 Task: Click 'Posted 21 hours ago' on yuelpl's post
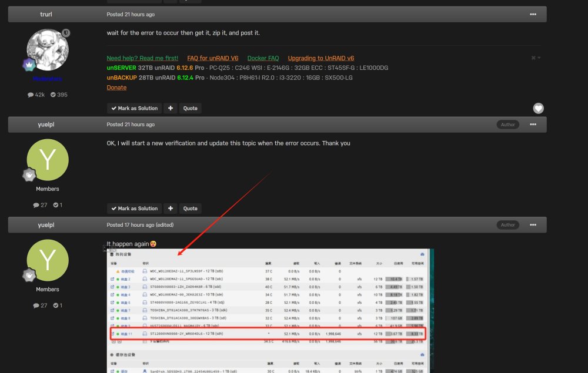(131, 125)
